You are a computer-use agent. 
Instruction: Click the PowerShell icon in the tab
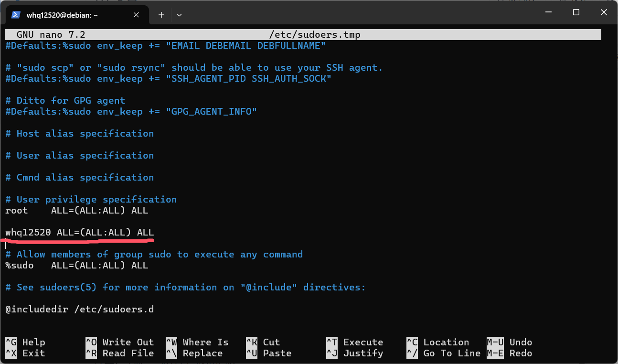(16, 15)
